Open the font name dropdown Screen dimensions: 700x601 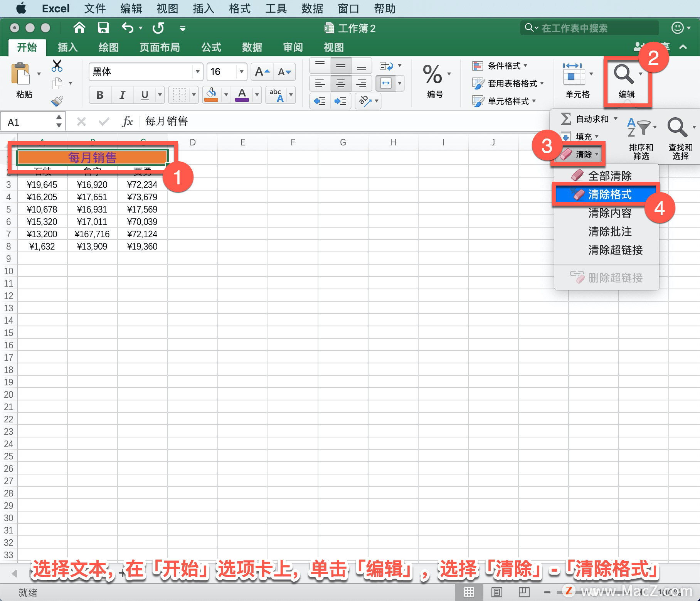[197, 72]
